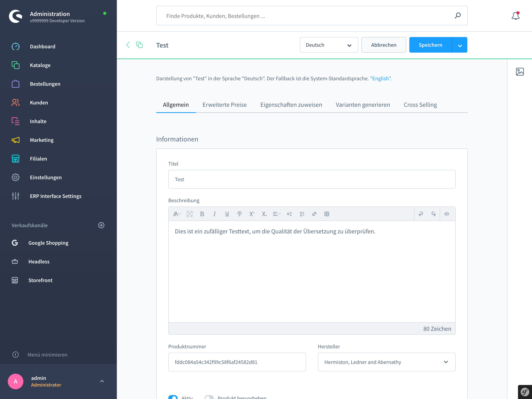The height and width of the screenshot is (399, 532).
Task: Click the Marketing megaphone icon
Action: point(15,140)
